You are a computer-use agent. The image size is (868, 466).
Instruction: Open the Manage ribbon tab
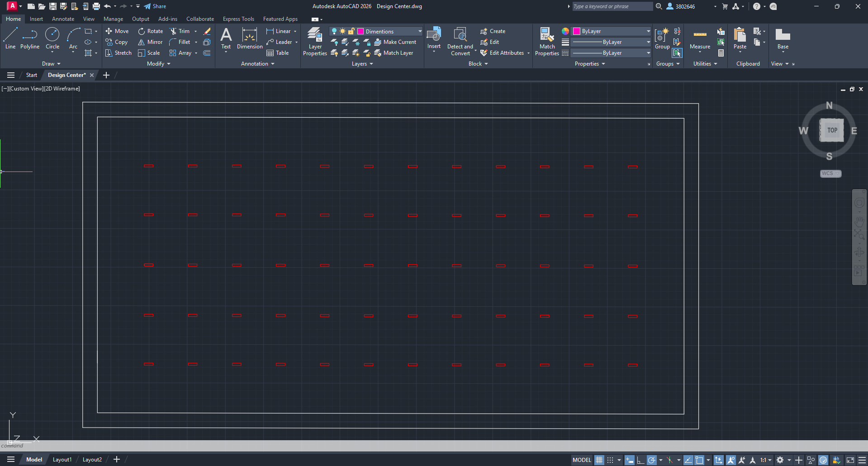pos(113,19)
